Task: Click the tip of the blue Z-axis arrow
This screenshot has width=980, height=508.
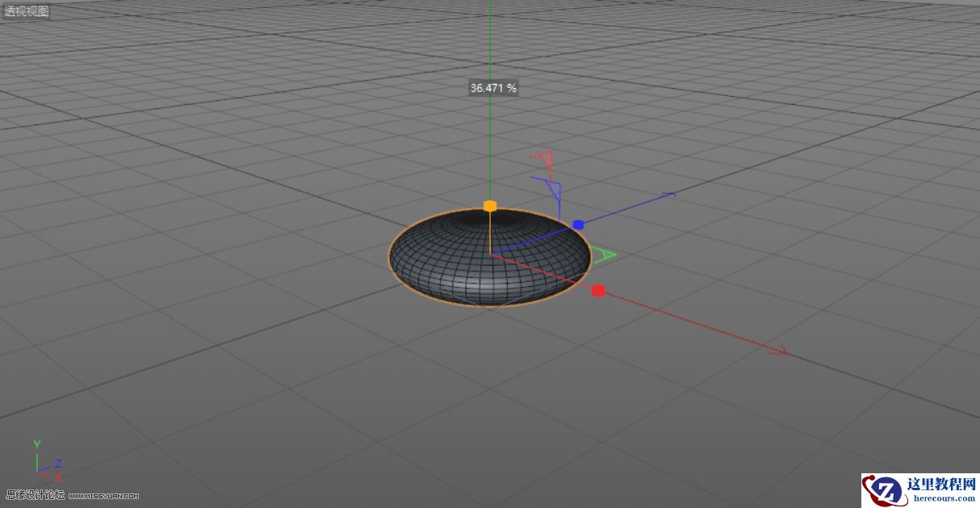Action: pyautogui.click(x=672, y=195)
